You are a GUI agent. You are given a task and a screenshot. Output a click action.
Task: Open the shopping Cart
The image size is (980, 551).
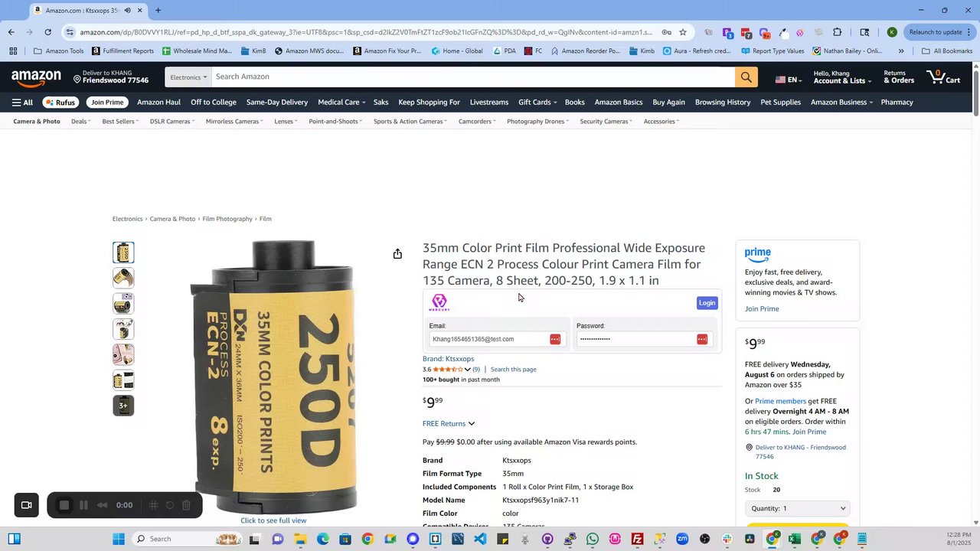click(x=943, y=77)
